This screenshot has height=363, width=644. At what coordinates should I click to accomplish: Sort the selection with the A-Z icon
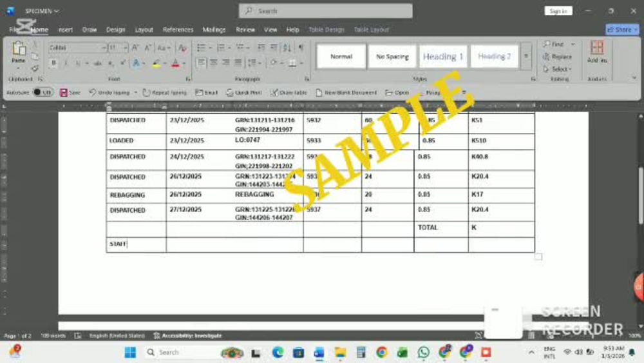[x=287, y=48]
